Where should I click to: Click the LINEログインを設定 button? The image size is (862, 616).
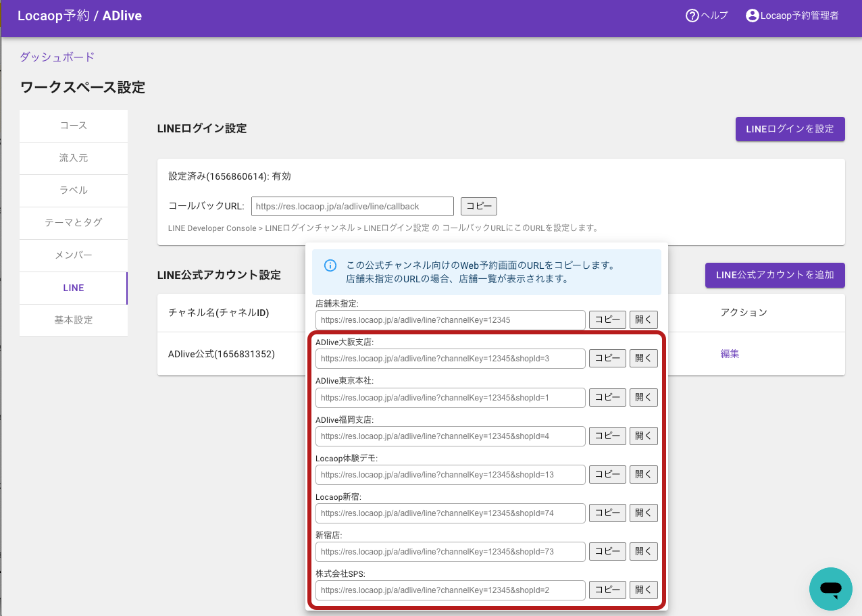[x=790, y=128]
